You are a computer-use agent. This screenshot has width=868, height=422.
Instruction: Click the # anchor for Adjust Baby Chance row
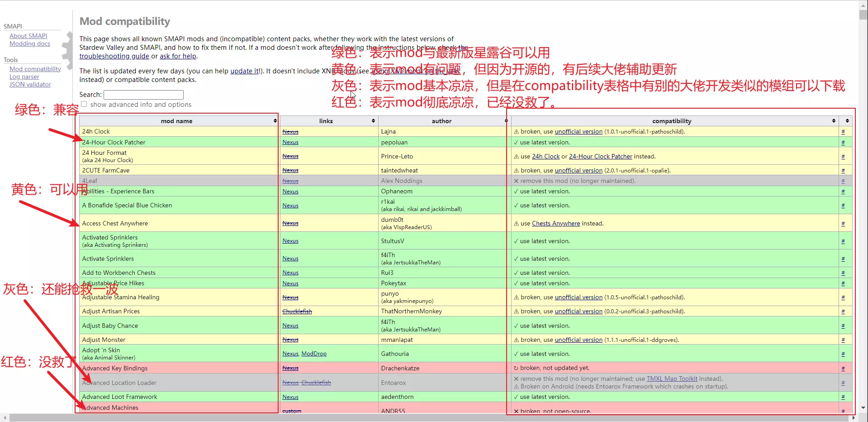click(843, 326)
